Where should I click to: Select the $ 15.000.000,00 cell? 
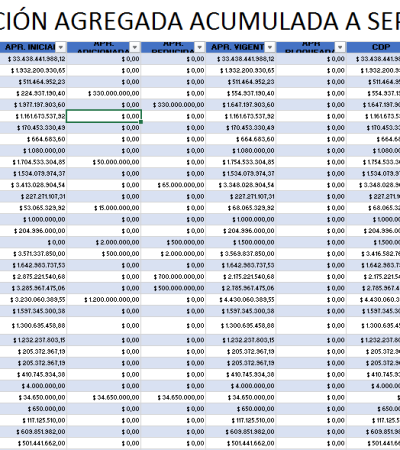coord(104,208)
